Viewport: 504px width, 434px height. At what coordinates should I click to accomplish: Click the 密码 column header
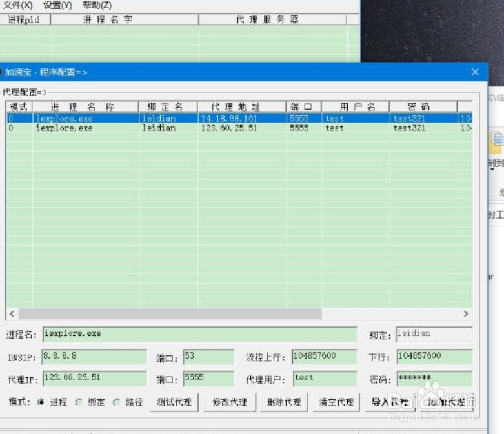(x=423, y=106)
